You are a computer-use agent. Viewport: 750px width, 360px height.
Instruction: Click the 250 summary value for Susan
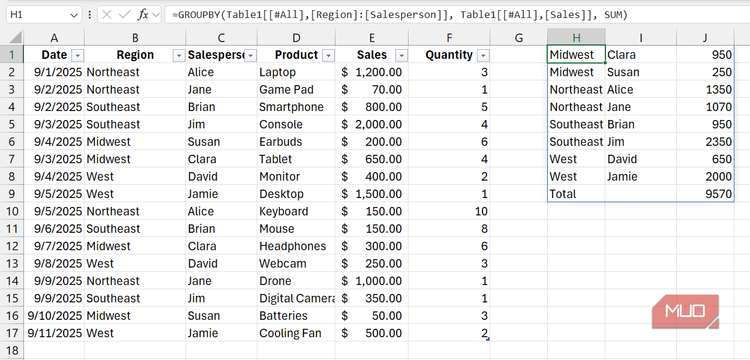[x=705, y=72]
